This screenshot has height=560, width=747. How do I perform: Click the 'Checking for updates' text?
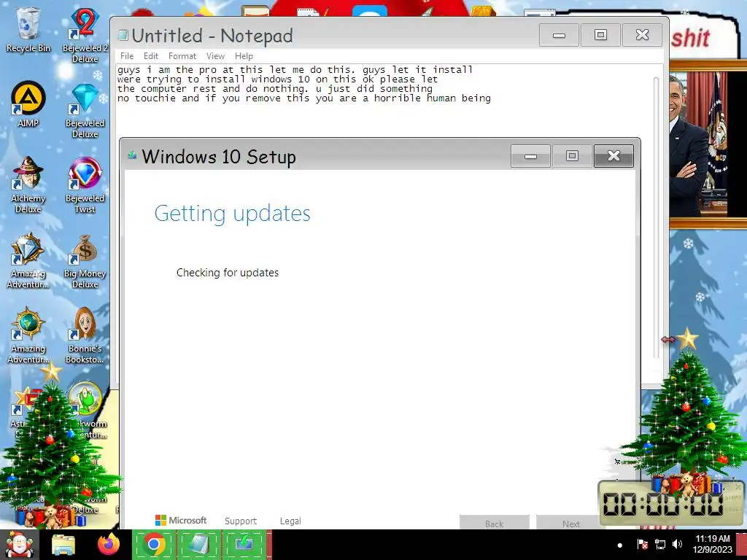(x=228, y=273)
